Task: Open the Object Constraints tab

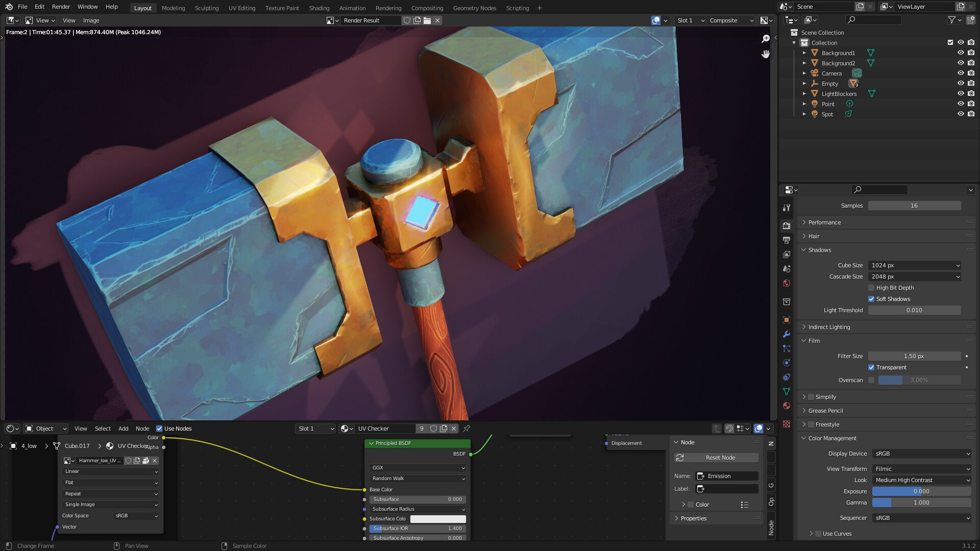Action: click(x=787, y=377)
